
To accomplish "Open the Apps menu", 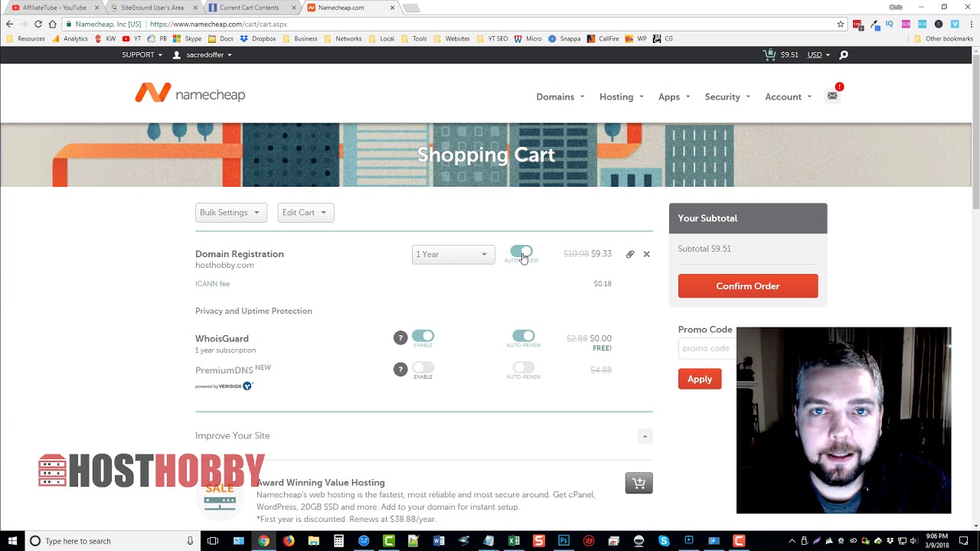I will (x=674, y=97).
